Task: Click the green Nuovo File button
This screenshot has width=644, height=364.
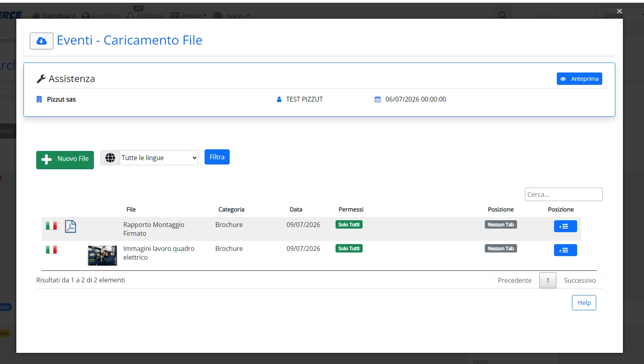Action: coord(65,160)
